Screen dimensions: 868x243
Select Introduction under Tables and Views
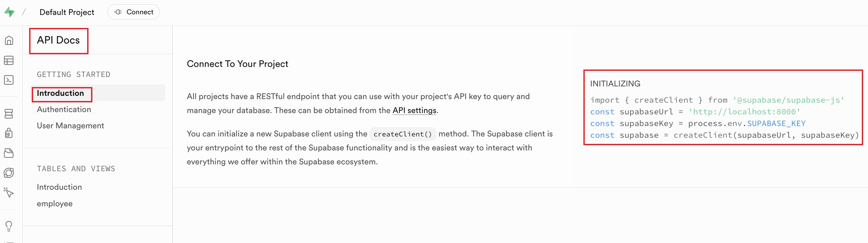click(59, 187)
